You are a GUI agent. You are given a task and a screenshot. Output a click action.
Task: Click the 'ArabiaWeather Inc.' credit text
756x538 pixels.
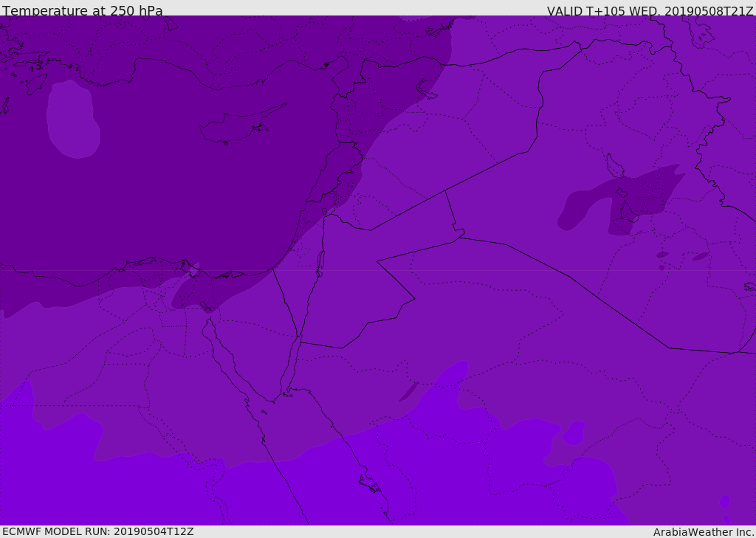pos(704,532)
